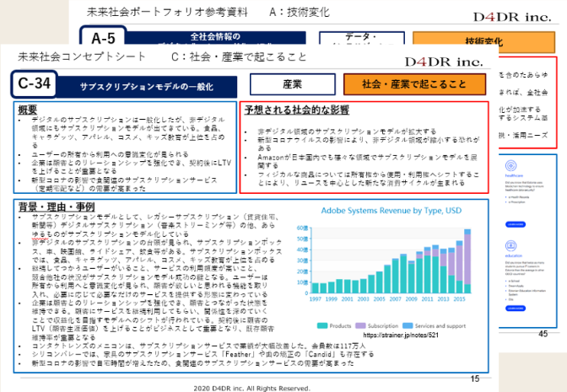The width and height of the screenshot is (567, 392).
Task: Click the D4DR inc. logo on front slide
Action: pyautogui.click(x=444, y=62)
